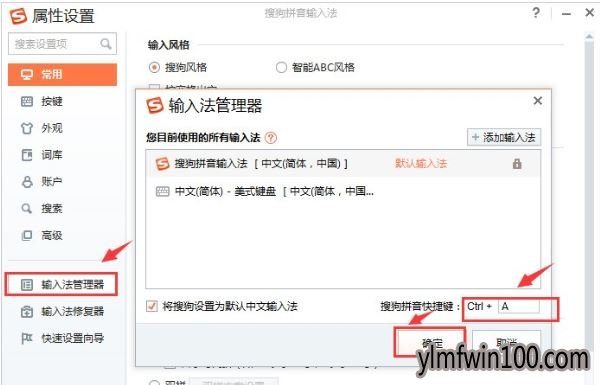Open the 常用 settings tab

(62, 74)
